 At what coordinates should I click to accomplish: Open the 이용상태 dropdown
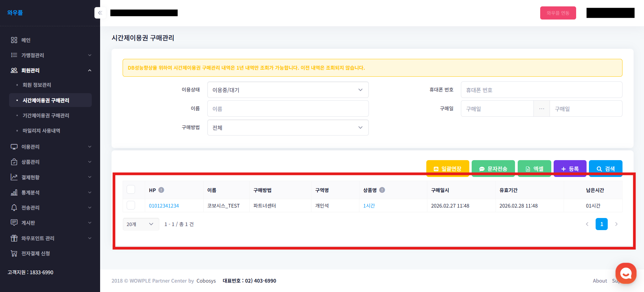pyautogui.click(x=288, y=90)
